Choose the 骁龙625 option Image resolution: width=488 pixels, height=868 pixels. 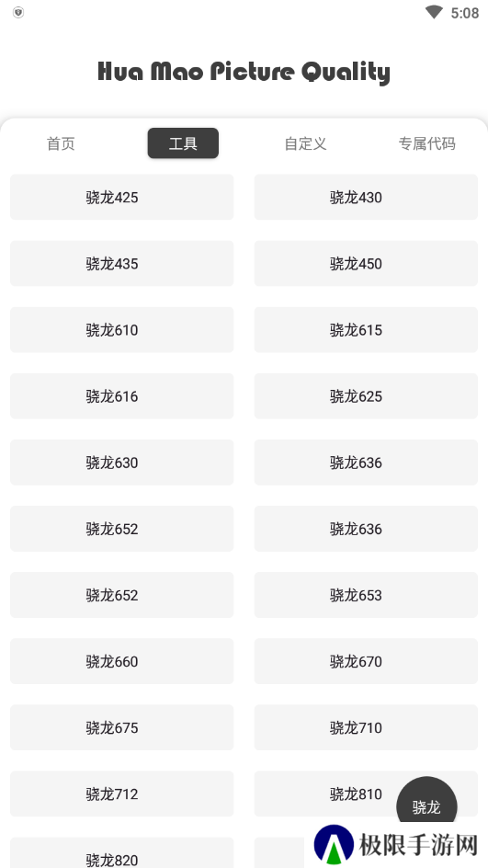[x=366, y=395]
